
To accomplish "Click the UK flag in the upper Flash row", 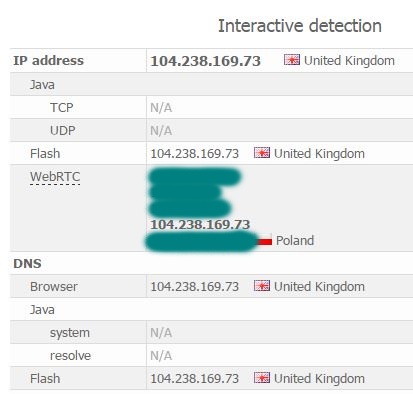I will click(x=262, y=153).
